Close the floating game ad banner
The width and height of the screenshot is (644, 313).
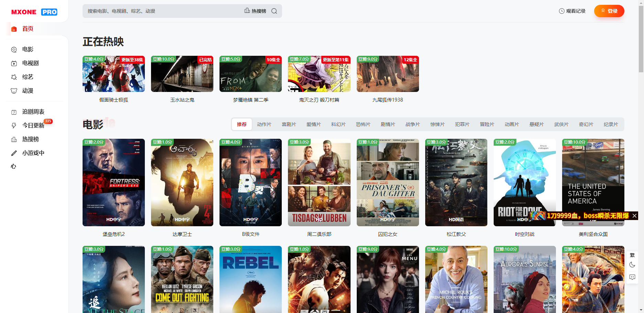tap(635, 216)
